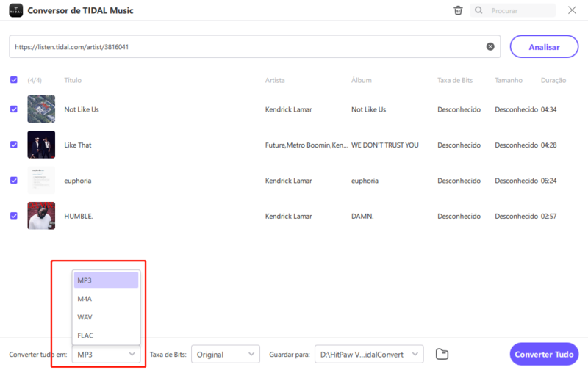The height and width of the screenshot is (370, 588).
Task: Select the HUMBLE. track title
Action: pos(79,216)
